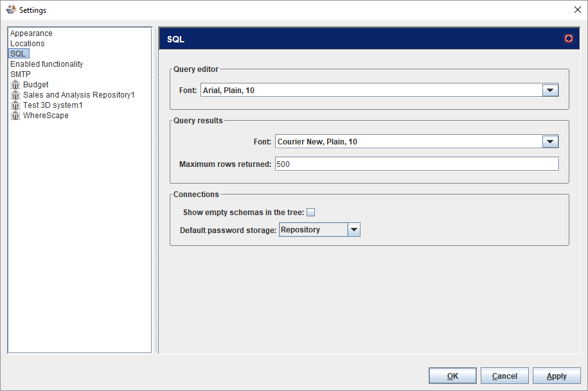Open Default password storage dropdown
Image resolution: width=588 pixels, height=391 pixels.
point(353,230)
